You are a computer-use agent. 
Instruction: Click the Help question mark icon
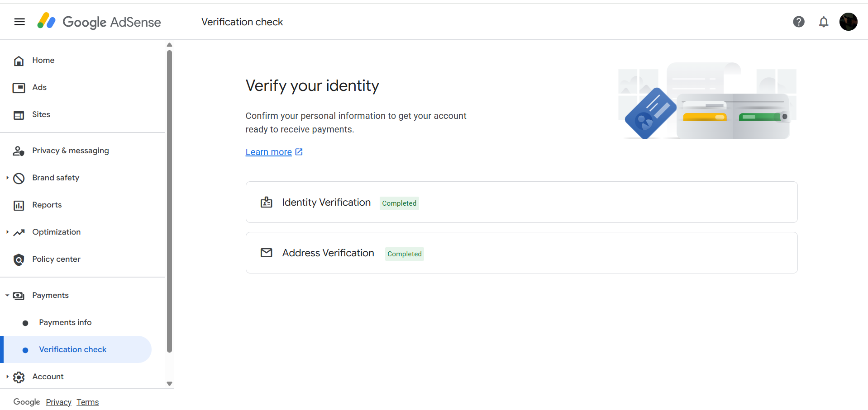coord(799,22)
